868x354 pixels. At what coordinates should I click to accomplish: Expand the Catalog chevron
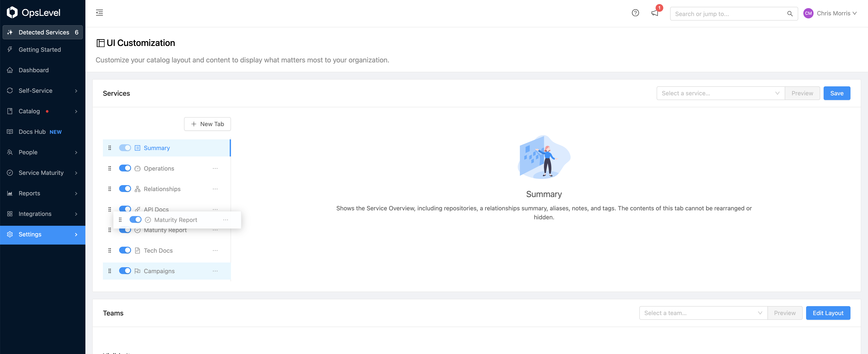tap(76, 111)
